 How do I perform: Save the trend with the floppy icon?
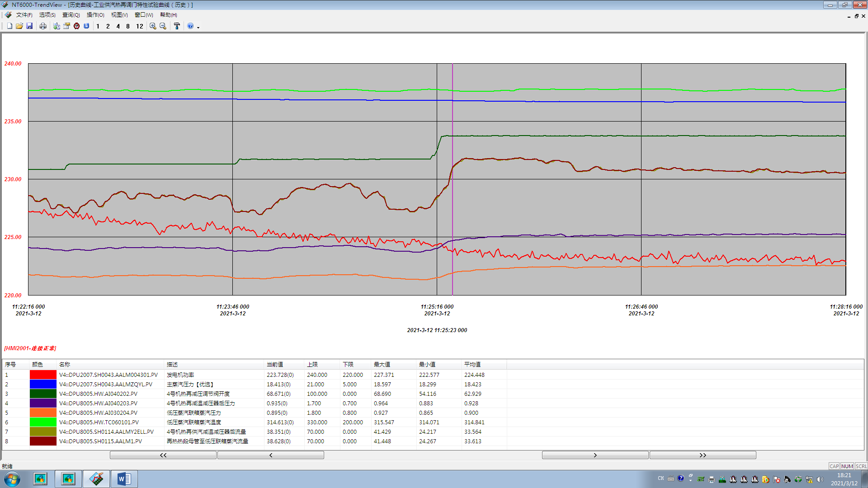click(29, 26)
